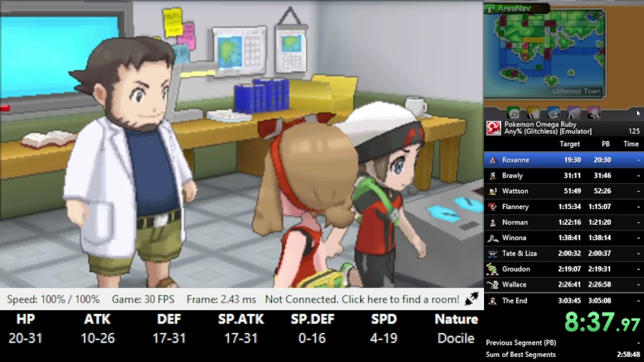Viewport: 644px width, 362px height.
Task: Click The End target time 3:03:45
Action: (569, 301)
